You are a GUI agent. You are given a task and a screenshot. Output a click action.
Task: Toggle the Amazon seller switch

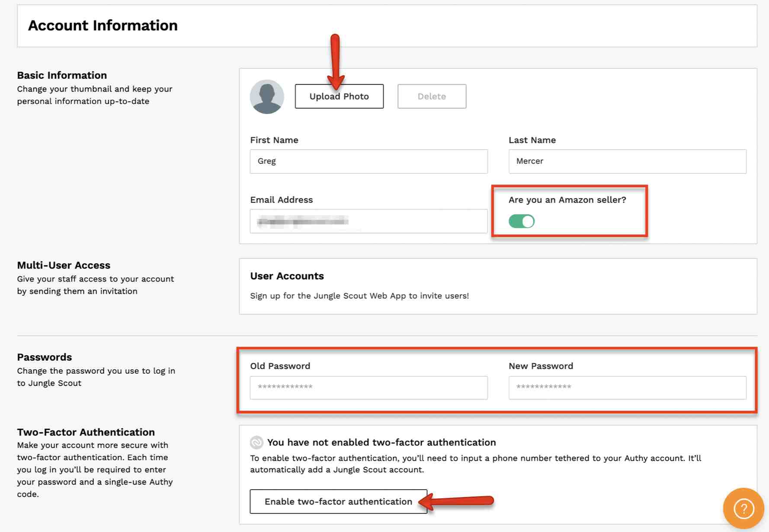coord(522,221)
